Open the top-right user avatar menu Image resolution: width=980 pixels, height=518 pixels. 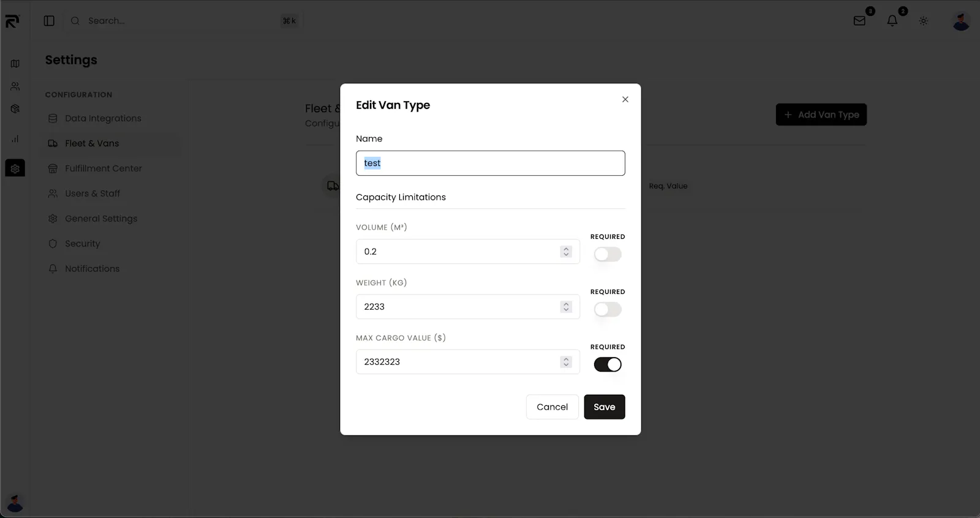coord(961,21)
